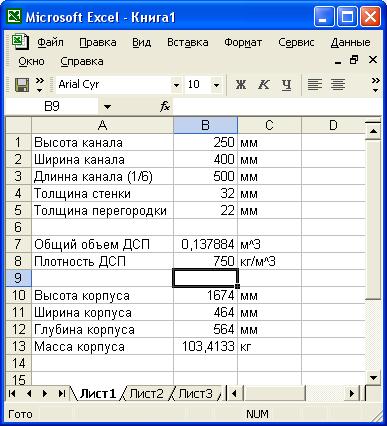The width and height of the screenshot is (387, 426).
Task: Go to last sheet tab navigation arrow
Action: (61, 394)
